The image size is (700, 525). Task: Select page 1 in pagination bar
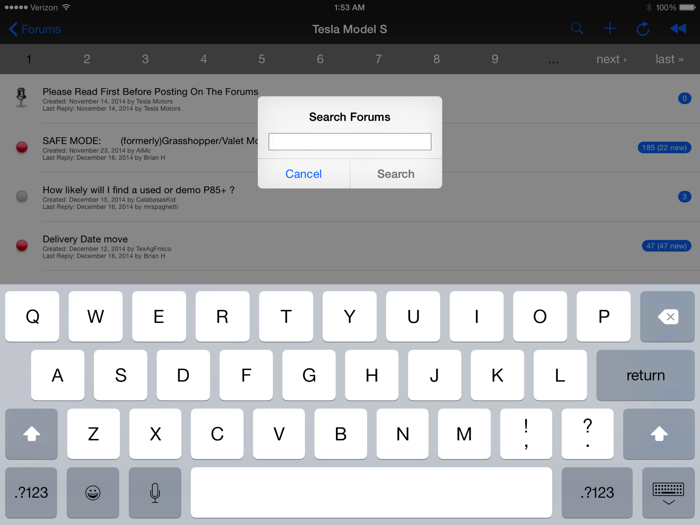pyautogui.click(x=29, y=59)
